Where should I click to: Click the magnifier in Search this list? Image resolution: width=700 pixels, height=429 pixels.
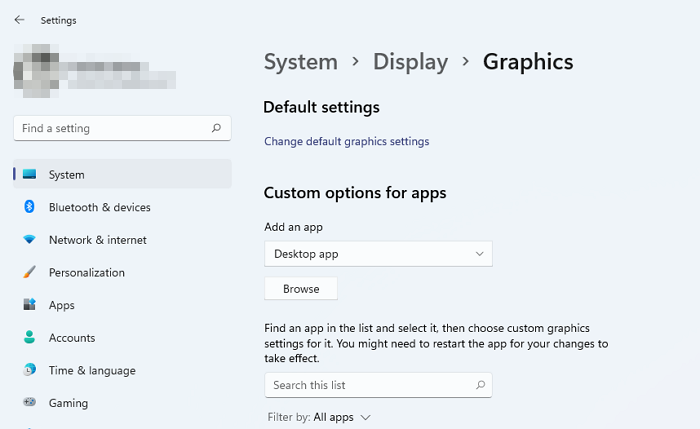(x=480, y=385)
